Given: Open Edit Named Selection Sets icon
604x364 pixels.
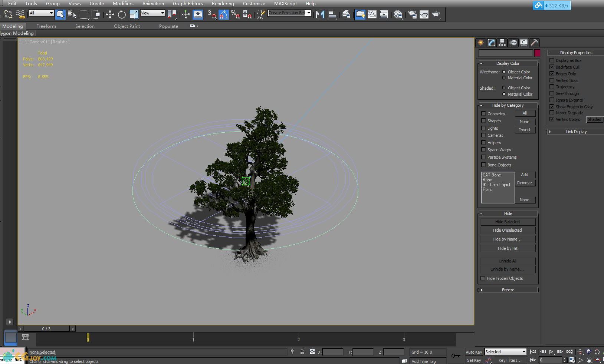Looking at the screenshot, I should pos(261,14).
